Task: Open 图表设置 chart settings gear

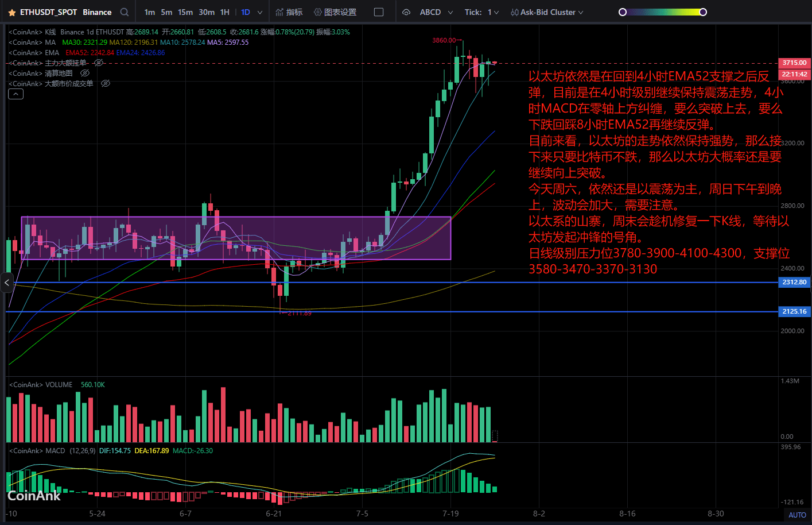Action: tap(317, 12)
